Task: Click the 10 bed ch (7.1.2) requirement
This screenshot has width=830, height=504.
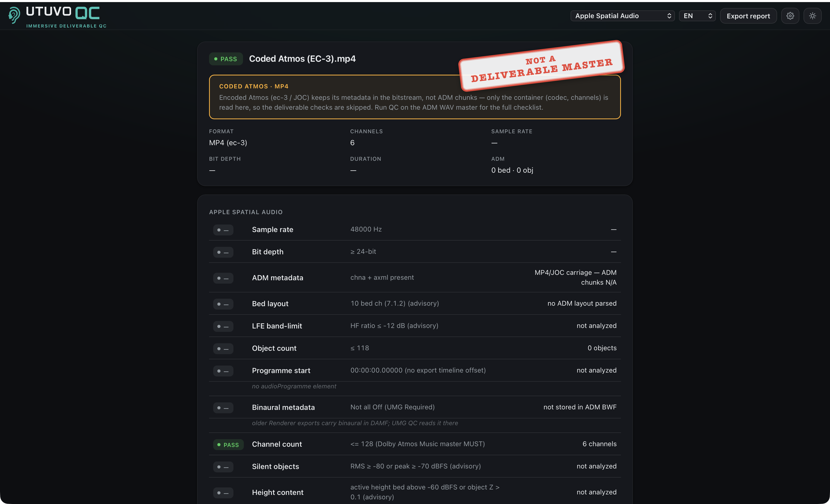Action: click(x=395, y=303)
